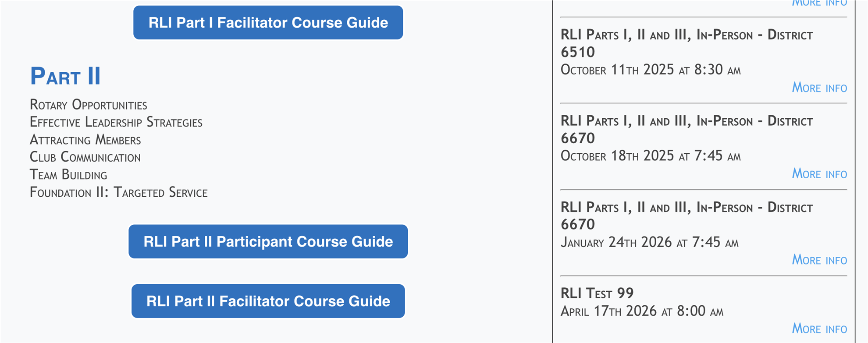Click the April 17th 2026 event date
This screenshot has height=343, width=868.
pos(642,311)
